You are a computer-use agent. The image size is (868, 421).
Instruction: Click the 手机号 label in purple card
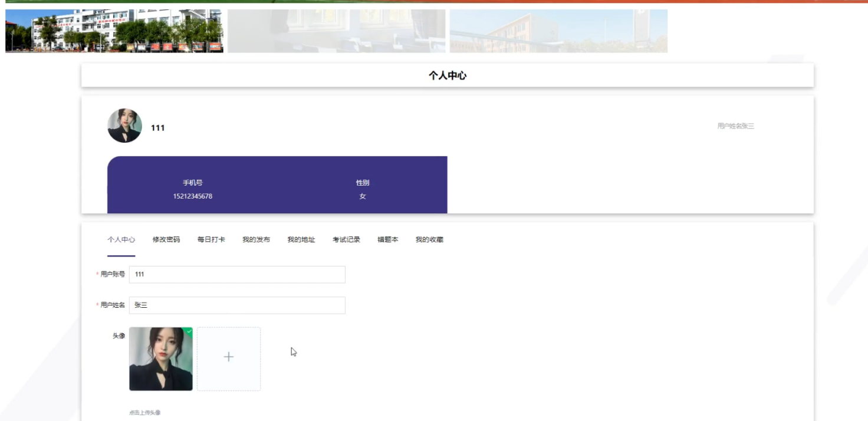(193, 183)
